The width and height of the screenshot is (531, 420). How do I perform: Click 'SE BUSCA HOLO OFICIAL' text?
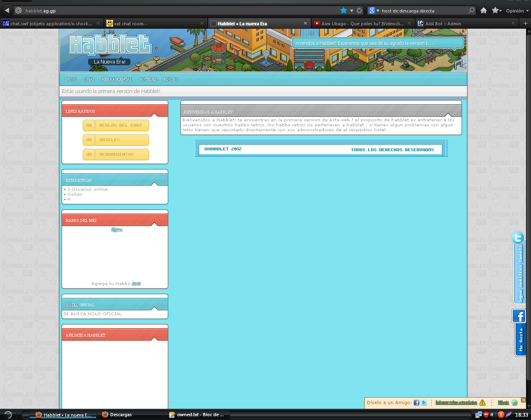tap(93, 314)
